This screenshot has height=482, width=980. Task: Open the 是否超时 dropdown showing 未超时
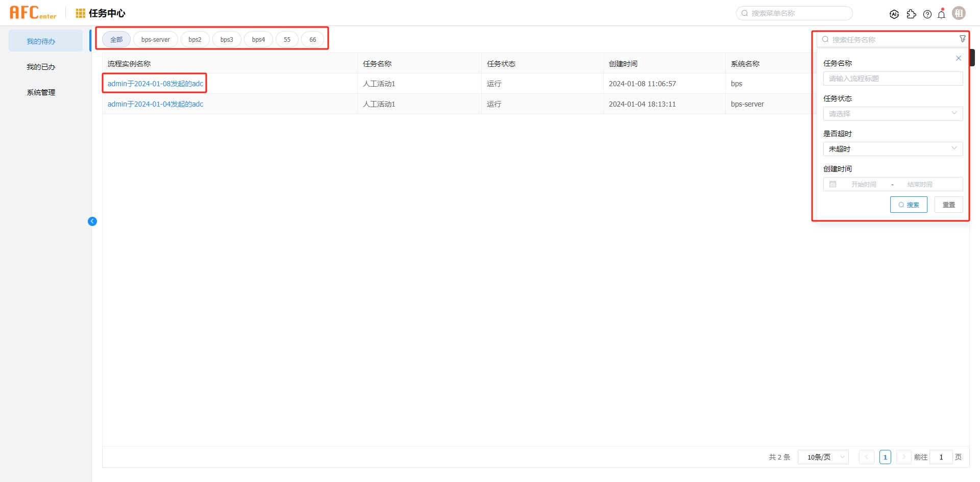point(892,148)
